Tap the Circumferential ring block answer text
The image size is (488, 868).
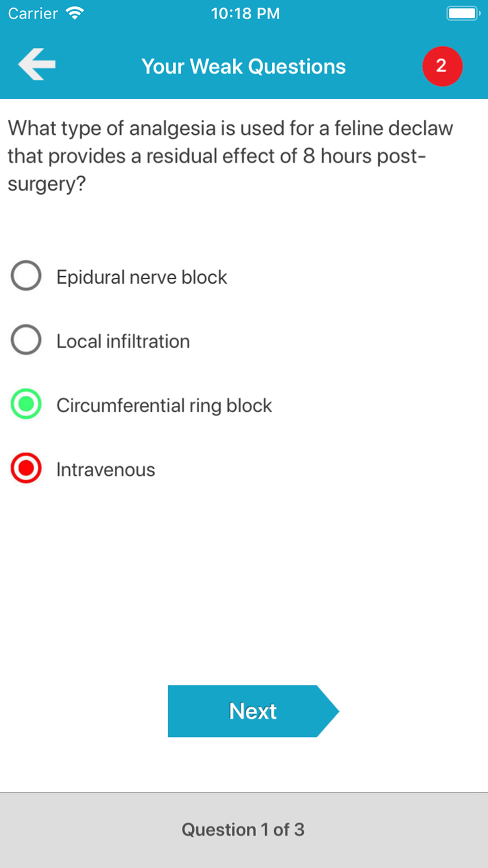coord(164,406)
